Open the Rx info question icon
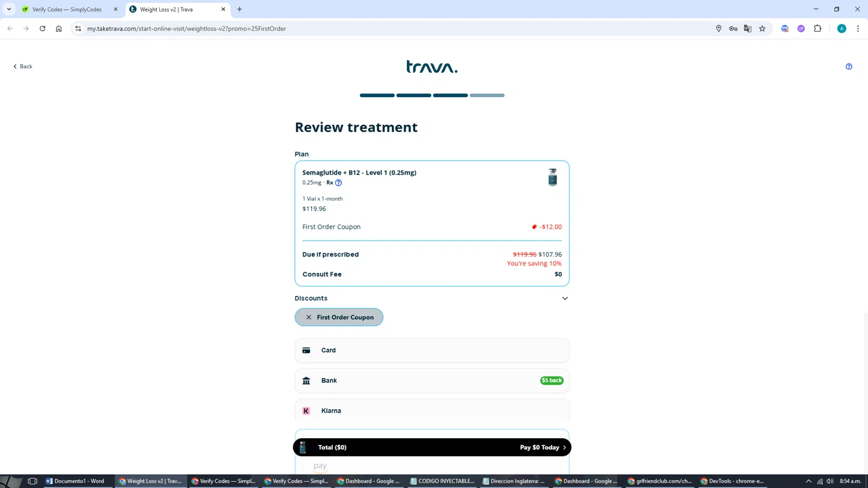Screen dimensions: 868x488 339,183
